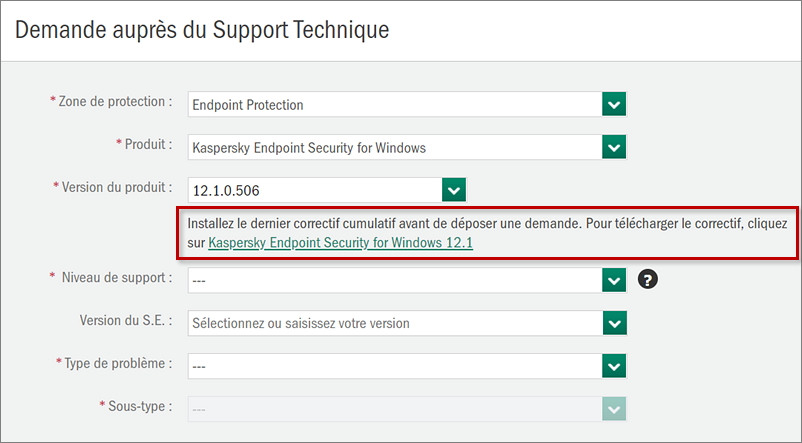Click the empty Niveau de support field
The width and height of the screenshot is (802, 443).
coord(395,280)
